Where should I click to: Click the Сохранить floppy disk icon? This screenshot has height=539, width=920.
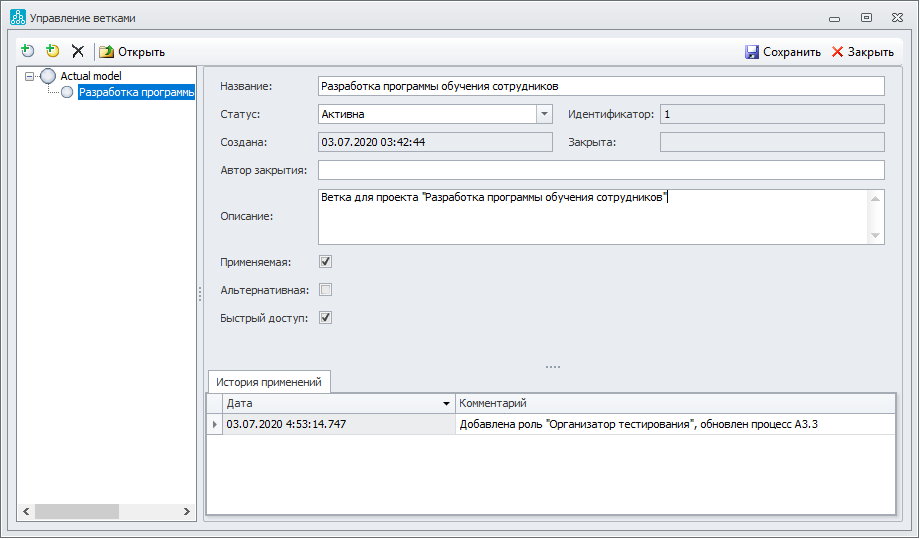(751, 52)
